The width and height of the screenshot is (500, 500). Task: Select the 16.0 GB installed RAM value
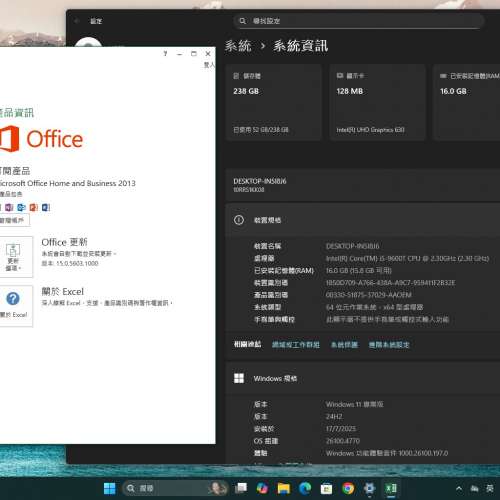(359, 270)
